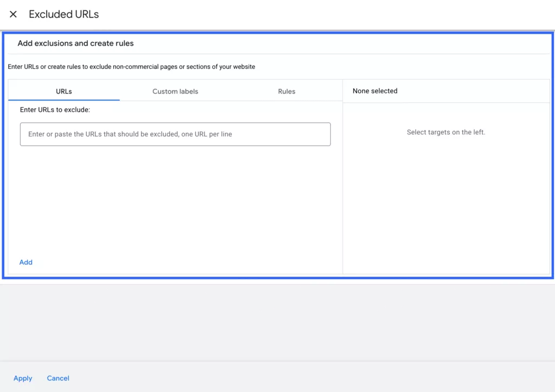Click the gray area above Apply button
The image size is (555, 392).
click(x=277, y=323)
